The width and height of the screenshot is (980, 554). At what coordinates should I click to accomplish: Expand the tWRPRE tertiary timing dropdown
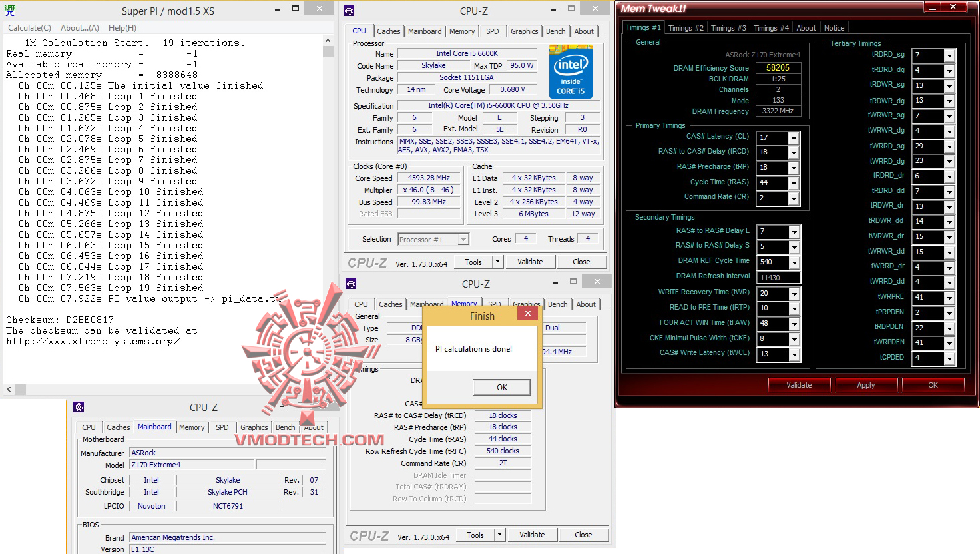950,298
